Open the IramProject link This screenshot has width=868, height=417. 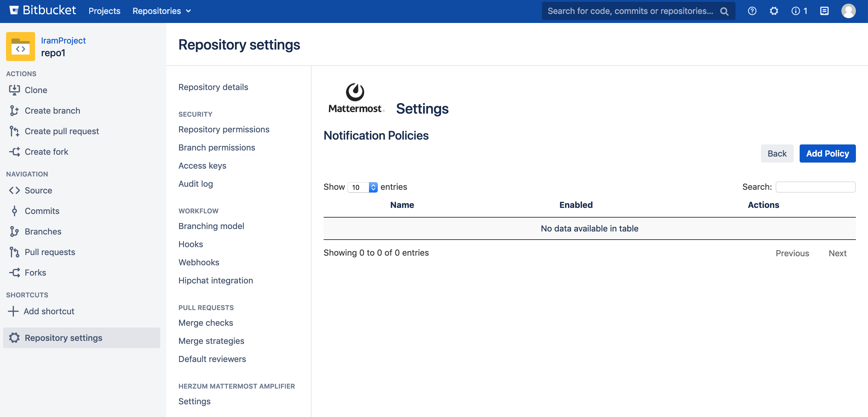coord(63,40)
